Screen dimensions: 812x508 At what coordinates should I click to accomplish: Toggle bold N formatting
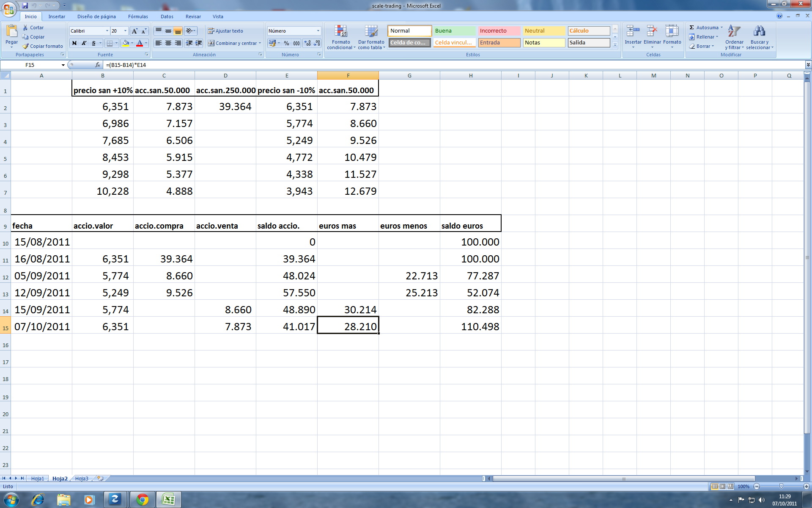tap(74, 43)
